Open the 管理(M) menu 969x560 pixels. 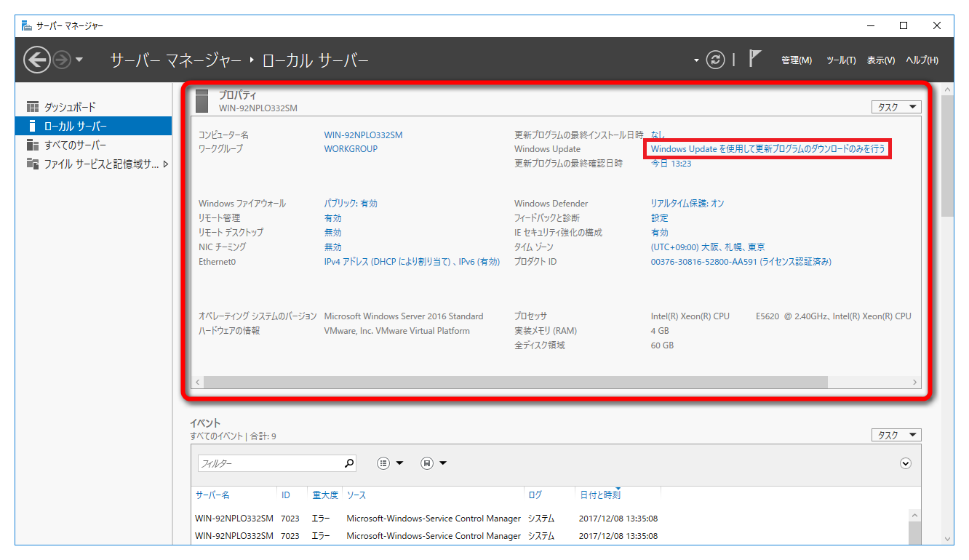point(797,60)
